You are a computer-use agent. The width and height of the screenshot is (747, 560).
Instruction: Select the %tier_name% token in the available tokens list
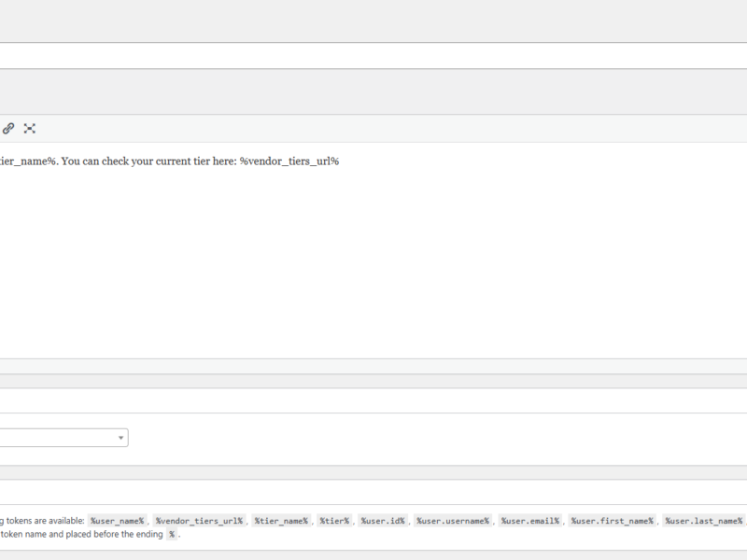tap(281, 521)
